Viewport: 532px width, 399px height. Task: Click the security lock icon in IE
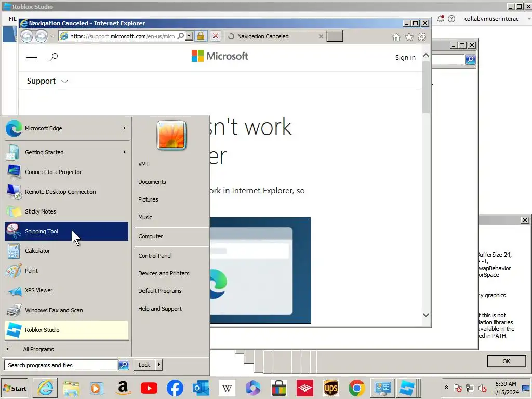coord(201,36)
